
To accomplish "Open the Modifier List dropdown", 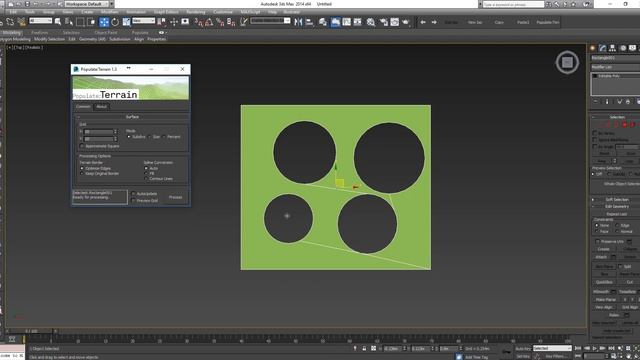I will pyautogui.click(x=615, y=67).
